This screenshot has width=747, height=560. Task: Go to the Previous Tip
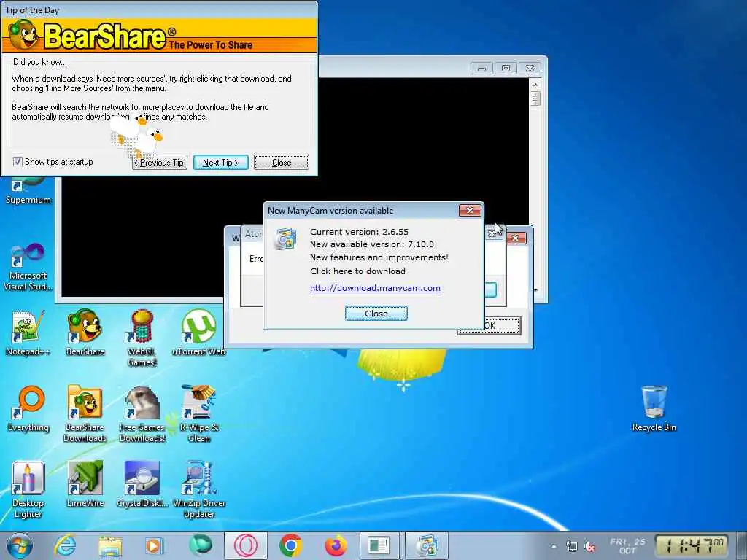click(160, 163)
